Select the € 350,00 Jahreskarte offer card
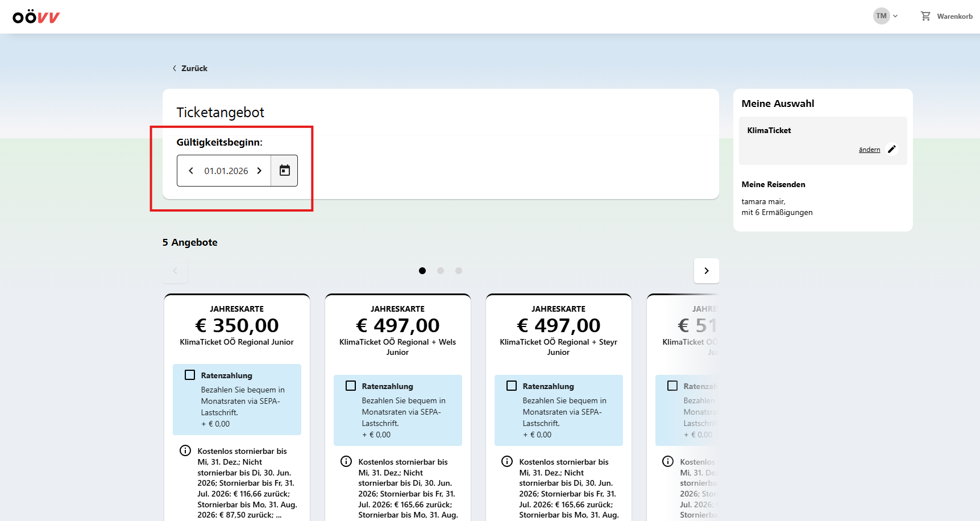The width and height of the screenshot is (980, 521). [236, 325]
